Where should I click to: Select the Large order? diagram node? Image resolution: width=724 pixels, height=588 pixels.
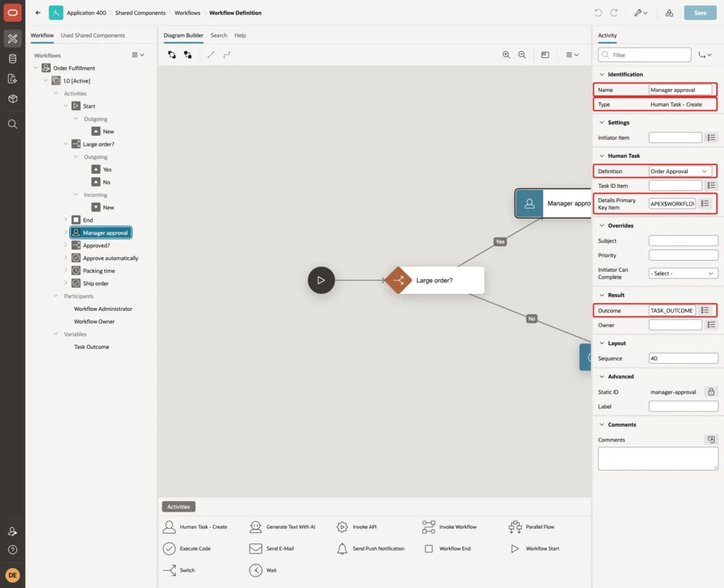click(435, 280)
